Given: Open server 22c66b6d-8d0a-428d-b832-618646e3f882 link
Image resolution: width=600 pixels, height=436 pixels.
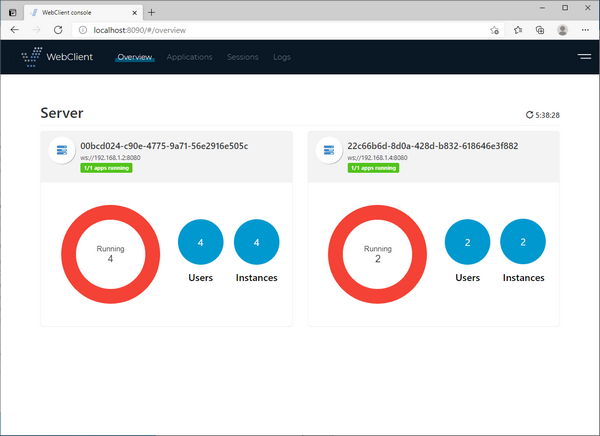Looking at the screenshot, I should click(x=432, y=146).
